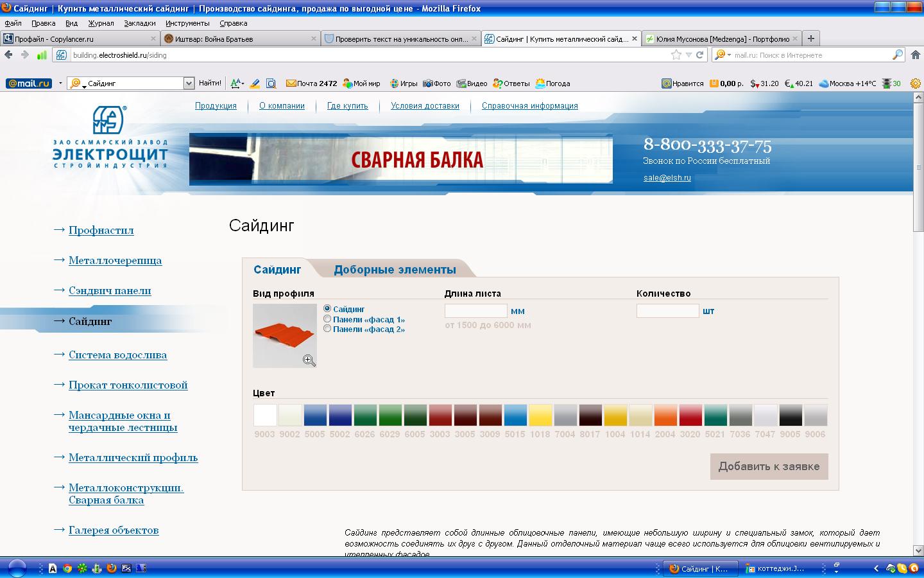Open Погода from the mail.ru toolbar

coord(552,83)
